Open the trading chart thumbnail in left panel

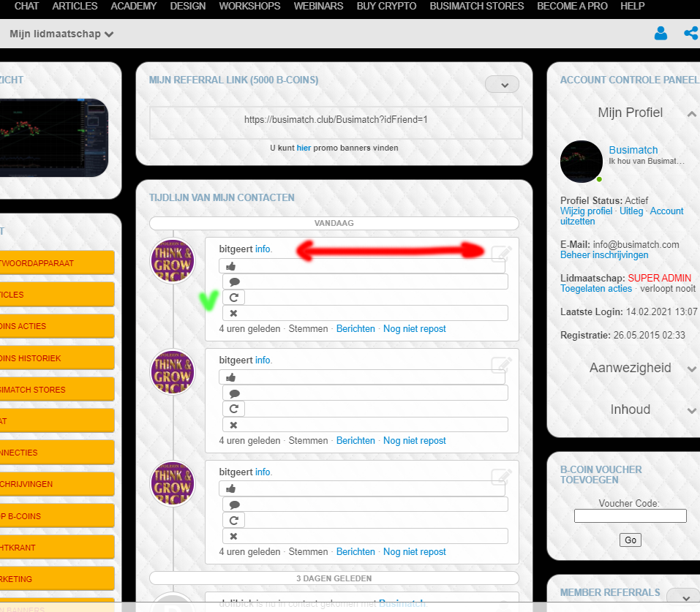pos(53,137)
